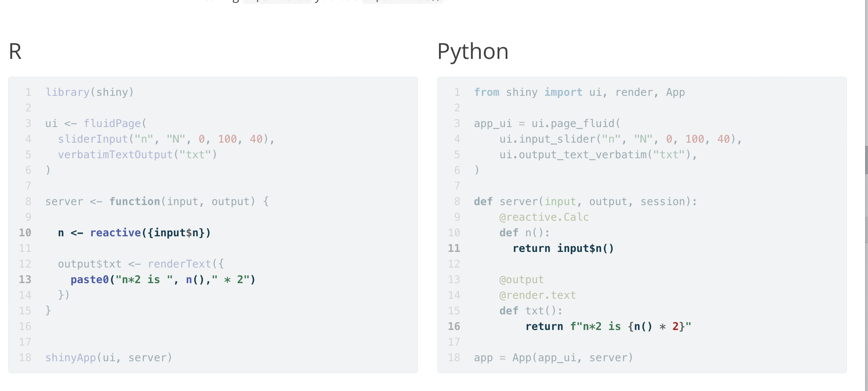868x391 pixels.
Task: Click the Python section heading
Action: coord(473,51)
